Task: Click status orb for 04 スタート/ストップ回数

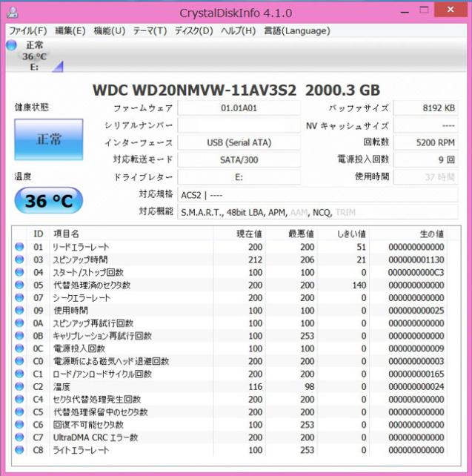Action: [19, 272]
